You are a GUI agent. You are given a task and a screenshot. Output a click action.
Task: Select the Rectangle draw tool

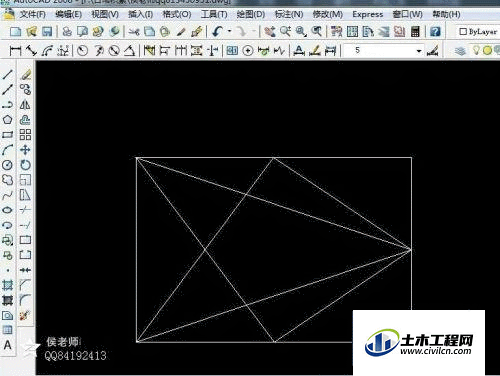pyautogui.click(x=7, y=135)
